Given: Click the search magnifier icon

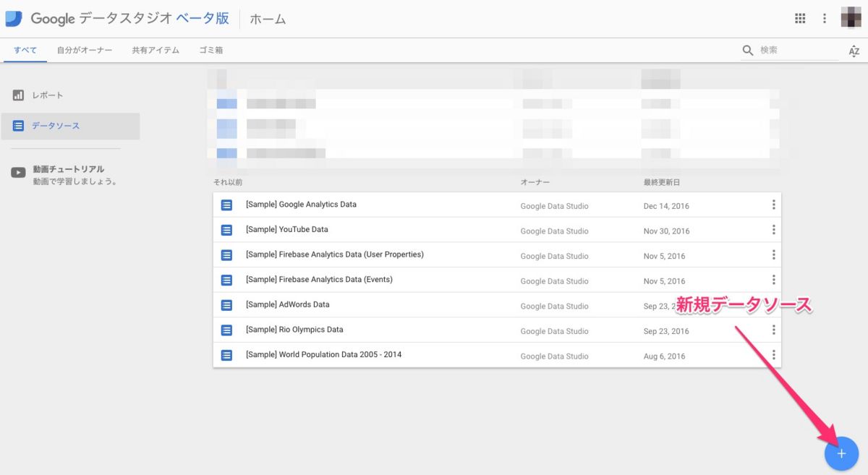Looking at the screenshot, I should 748,51.
